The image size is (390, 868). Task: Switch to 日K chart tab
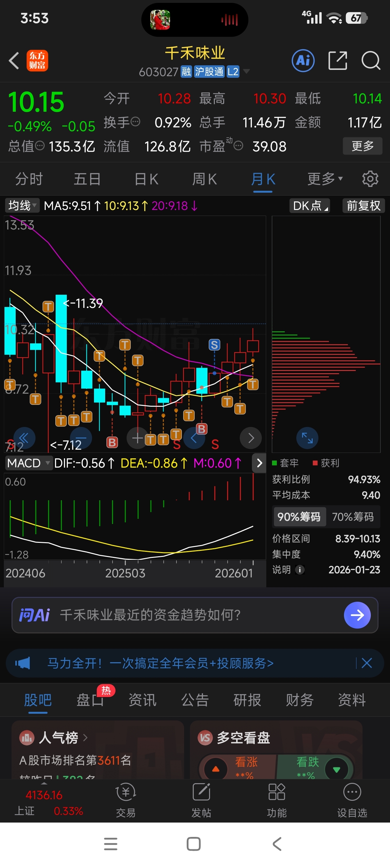(x=146, y=179)
